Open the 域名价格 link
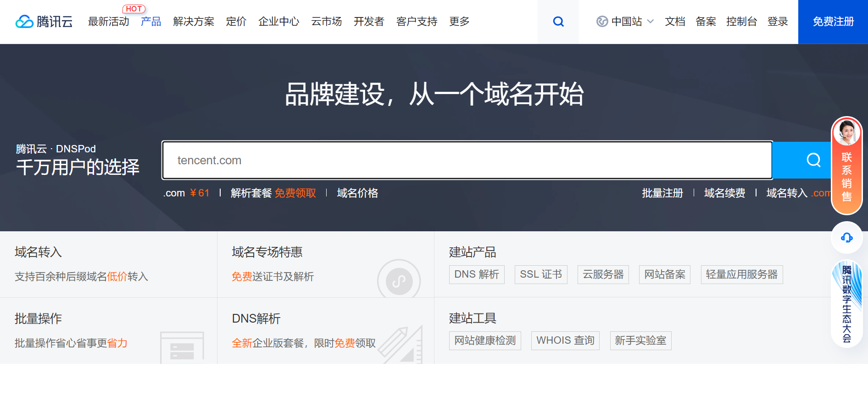 click(x=357, y=193)
